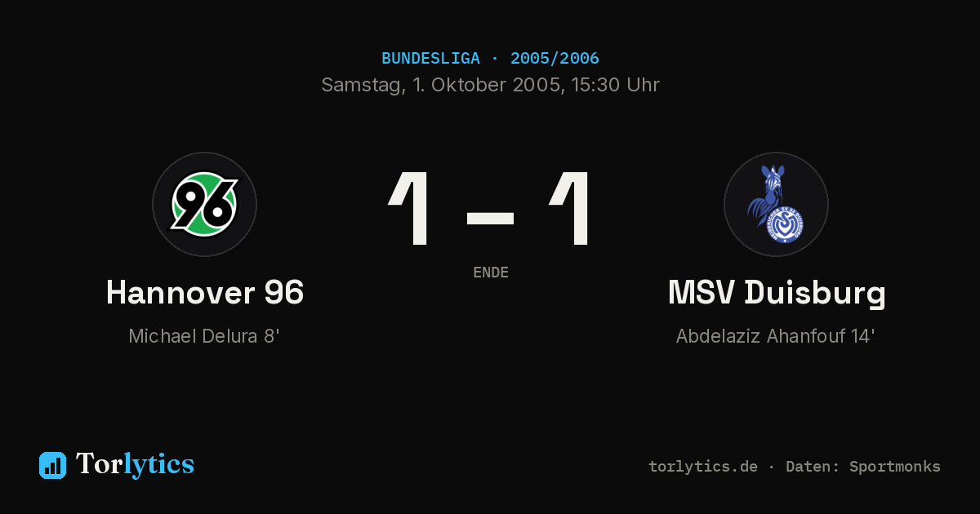The width and height of the screenshot is (980, 514).
Task: Click the MSV Duisburg zebra crest
Action: click(x=776, y=204)
